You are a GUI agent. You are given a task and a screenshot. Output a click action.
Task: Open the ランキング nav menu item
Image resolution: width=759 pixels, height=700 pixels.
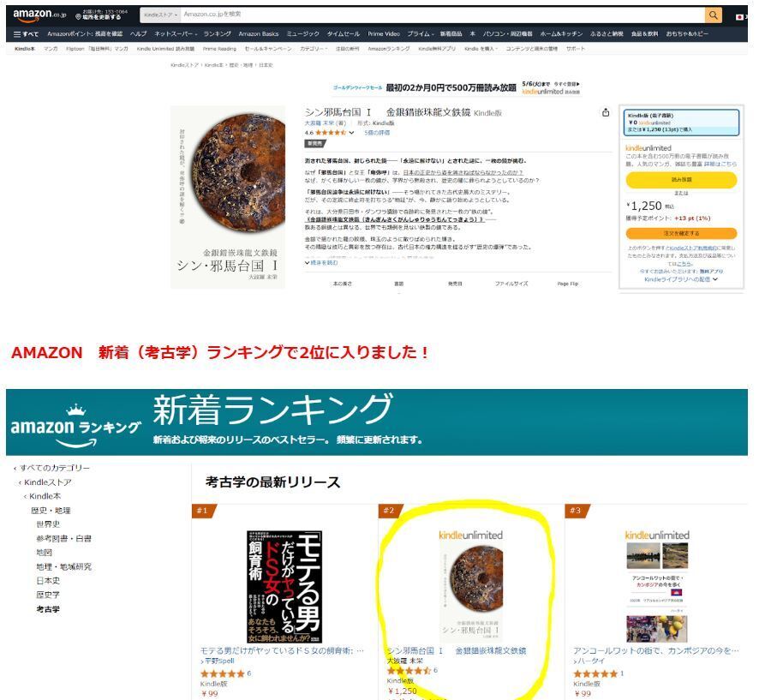217,34
